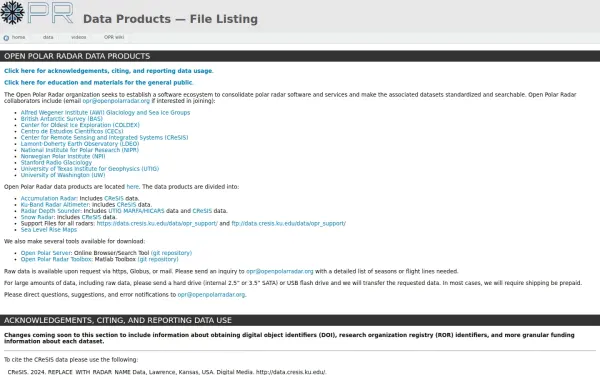Click git repository link for Radar Toolbox

pyautogui.click(x=158, y=259)
